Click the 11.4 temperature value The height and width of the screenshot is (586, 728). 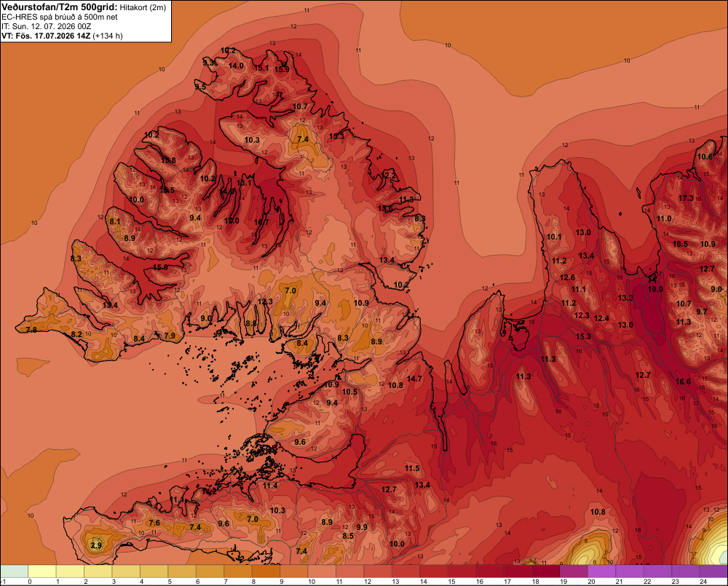click(270, 486)
